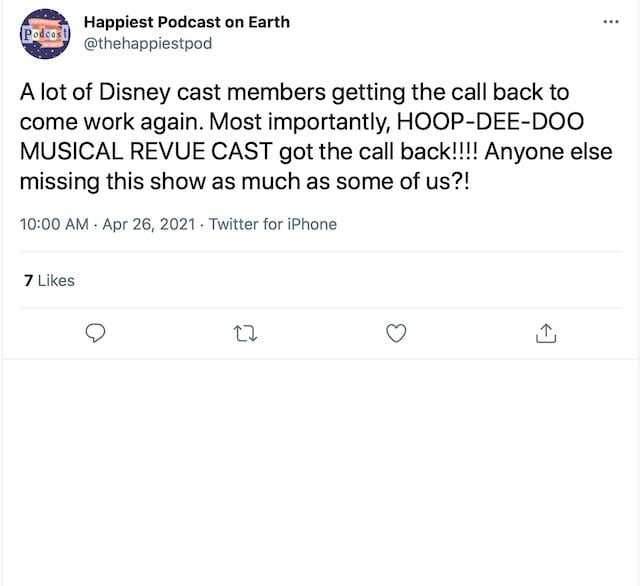Click the Podcast banner in the avatar

(45, 34)
